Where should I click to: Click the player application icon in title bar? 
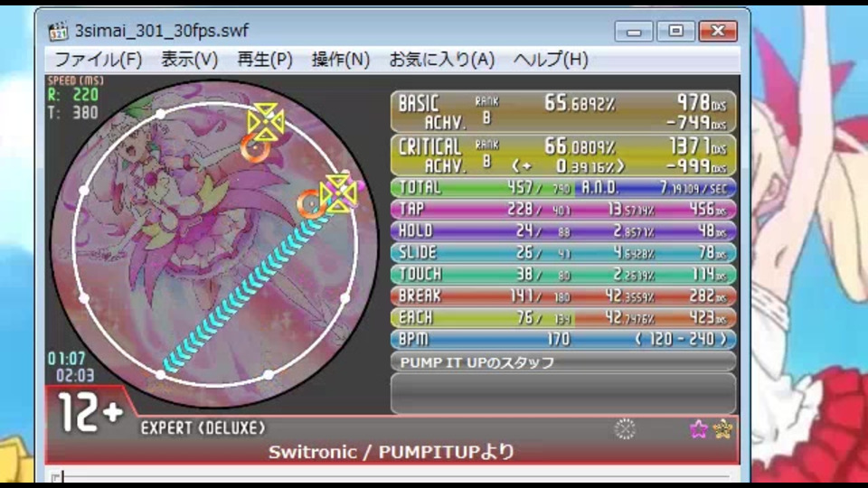(58, 31)
